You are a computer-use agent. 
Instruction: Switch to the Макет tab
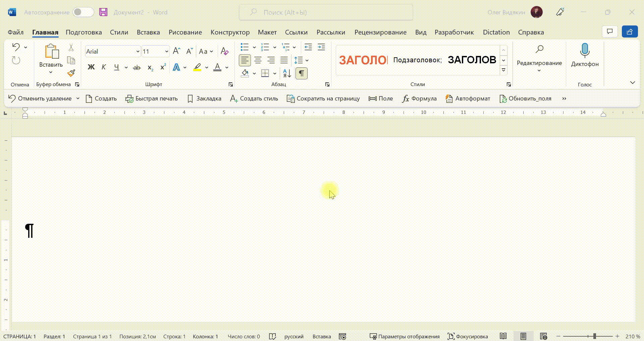(x=267, y=32)
